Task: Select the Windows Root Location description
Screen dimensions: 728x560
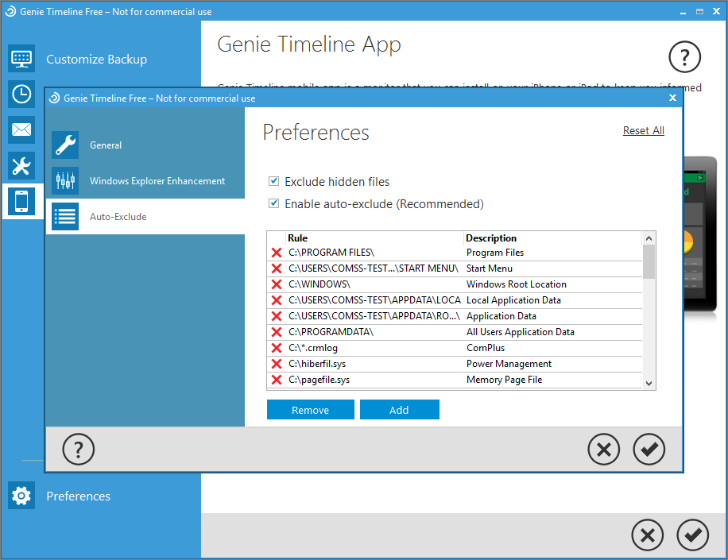Action: 517,284
